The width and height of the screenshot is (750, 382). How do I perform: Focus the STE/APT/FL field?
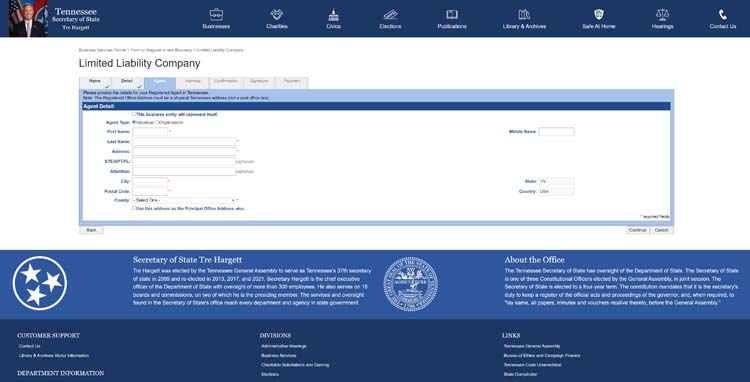pos(184,162)
